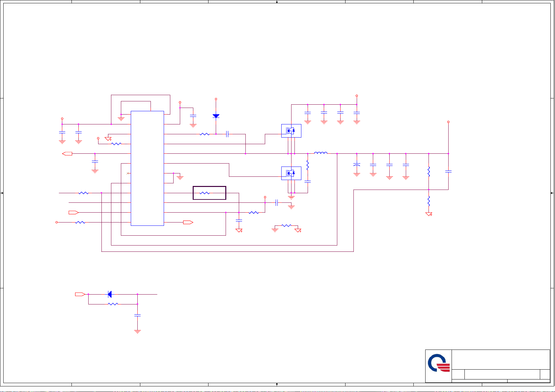Click the polarized output capacitor with curved plate
Viewport: 555px width, 392px height.
(357, 165)
